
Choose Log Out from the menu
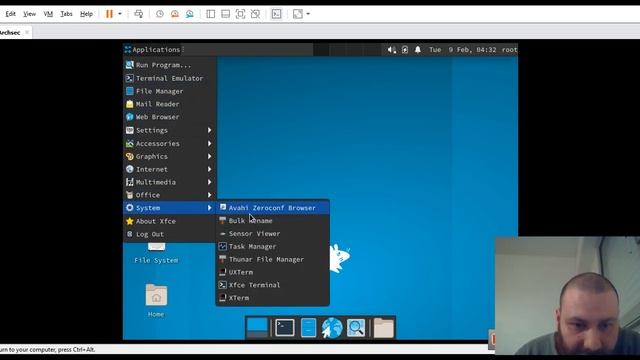click(x=170, y=234)
